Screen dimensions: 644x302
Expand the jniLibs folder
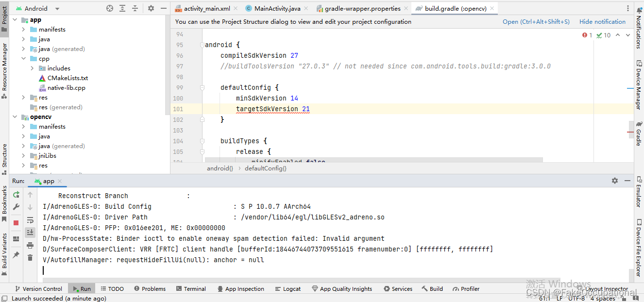click(x=23, y=156)
